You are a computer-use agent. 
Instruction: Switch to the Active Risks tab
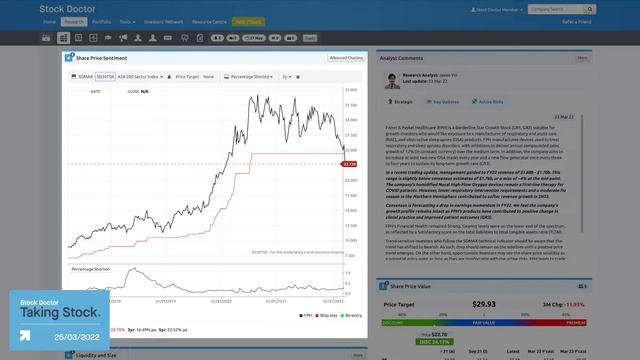(x=488, y=102)
